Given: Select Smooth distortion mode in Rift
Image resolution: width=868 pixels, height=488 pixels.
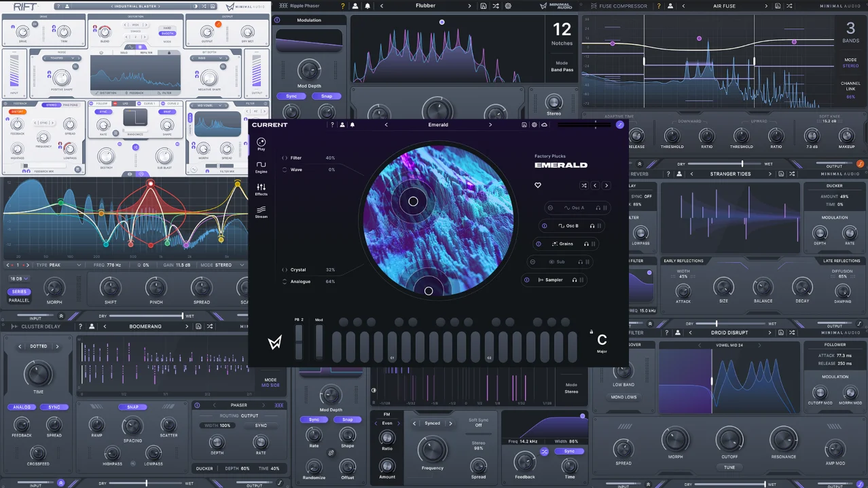Looking at the screenshot, I should [166, 33].
